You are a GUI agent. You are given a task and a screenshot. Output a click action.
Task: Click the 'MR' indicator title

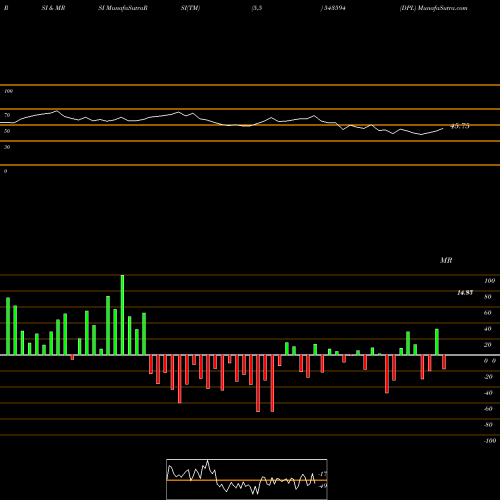coord(446,260)
